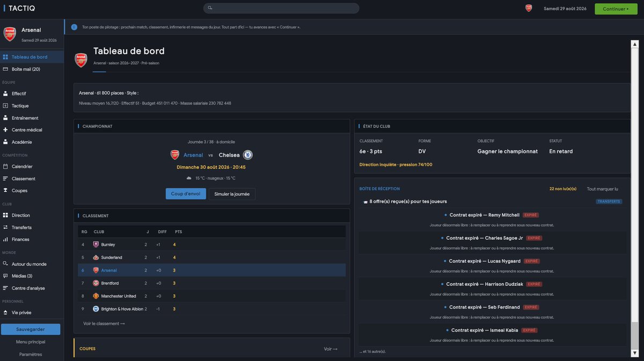Open Voir le classement link
This screenshot has width=644, height=361.
104,323
